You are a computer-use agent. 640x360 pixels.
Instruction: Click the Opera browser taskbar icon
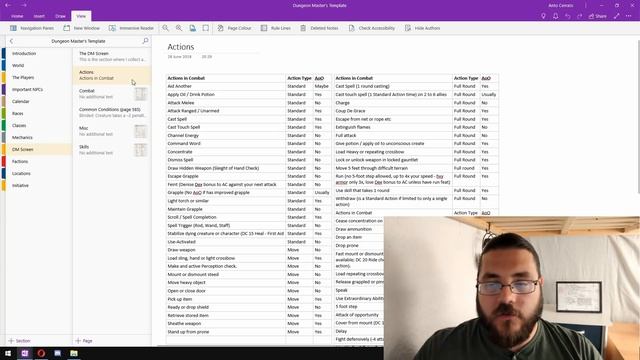(x=41, y=353)
